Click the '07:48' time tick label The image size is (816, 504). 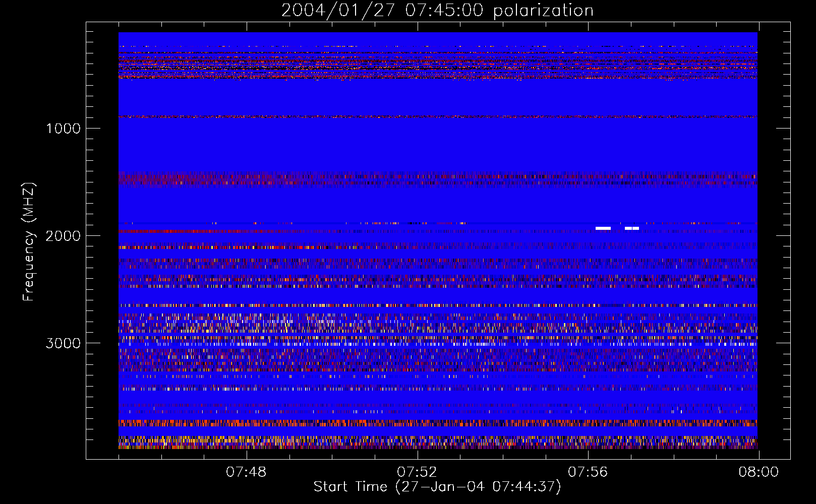click(246, 472)
